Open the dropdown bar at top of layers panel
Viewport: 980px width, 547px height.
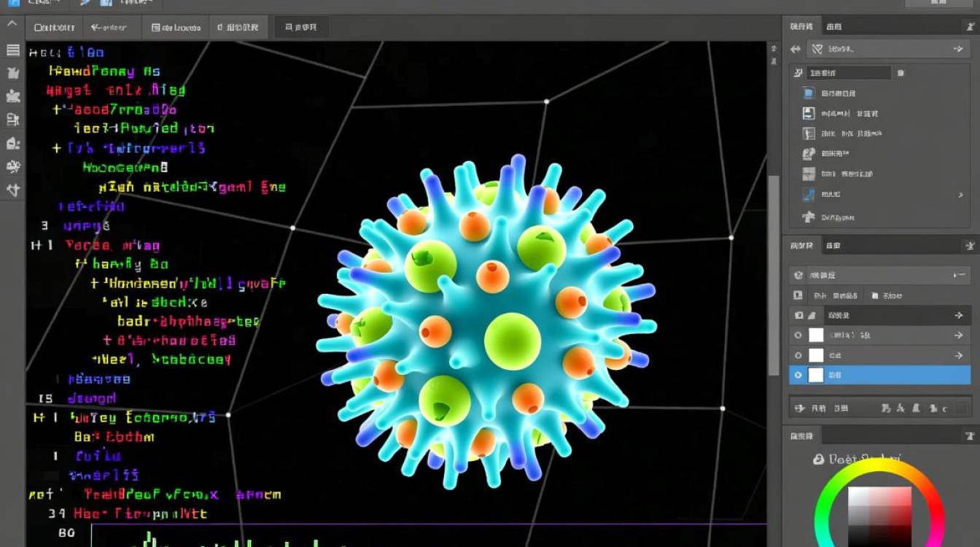click(880, 276)
